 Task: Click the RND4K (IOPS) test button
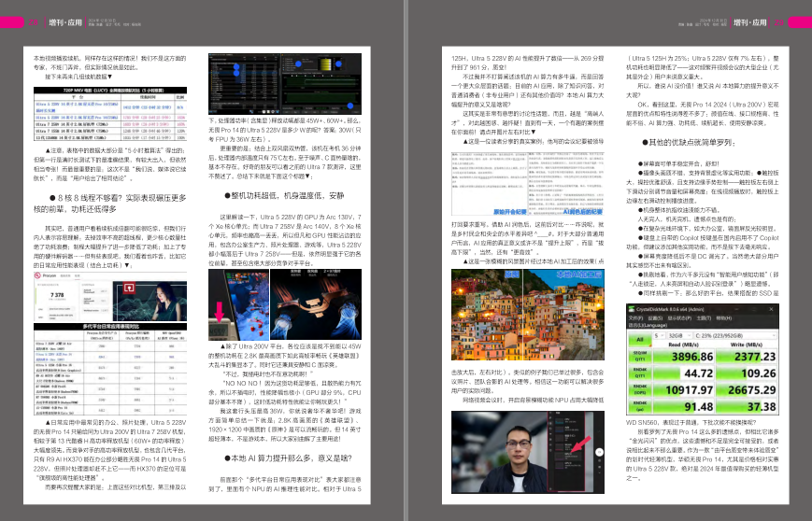(x=639, y=389)
